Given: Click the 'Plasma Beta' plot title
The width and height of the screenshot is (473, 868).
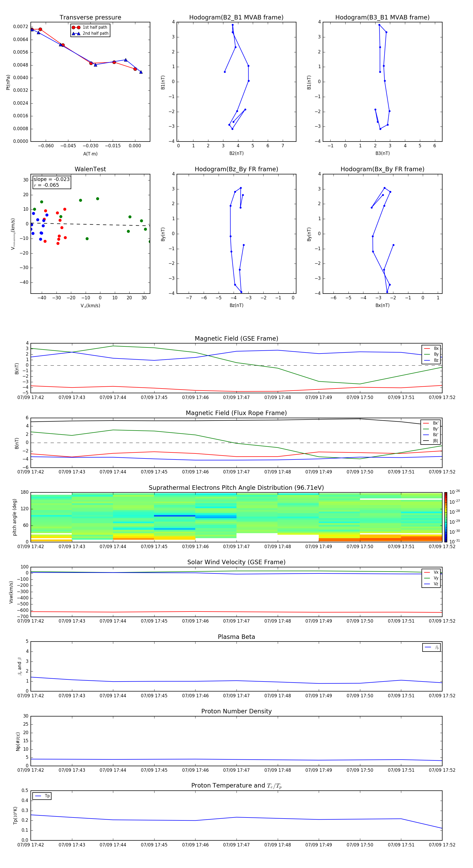Looking at the screenshot, I should click(x=236, y=637).
